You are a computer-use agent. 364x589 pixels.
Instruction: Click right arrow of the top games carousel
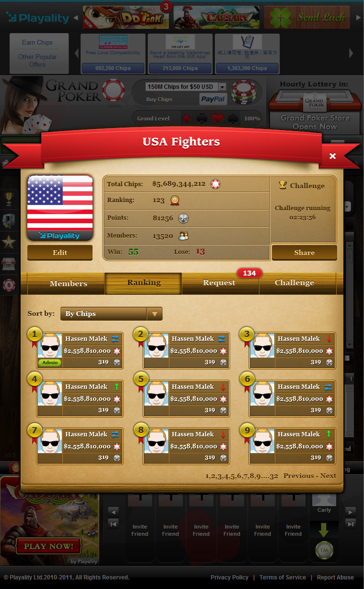pos(358,18)
